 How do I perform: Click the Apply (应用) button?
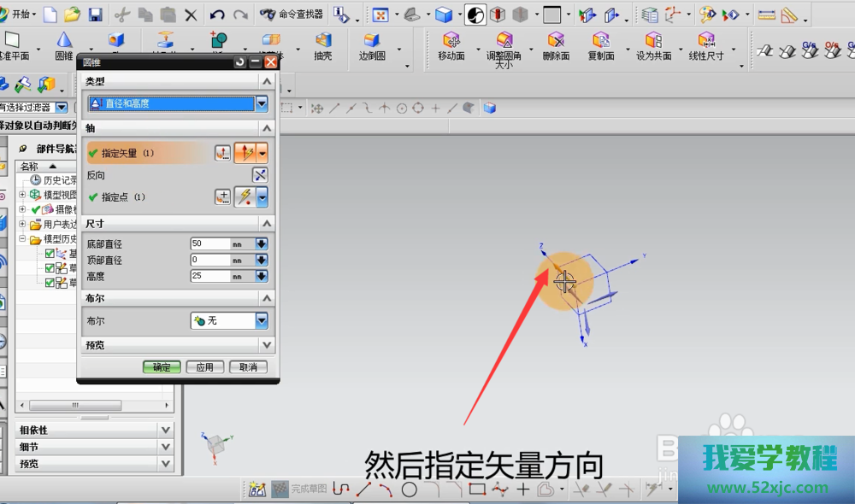coord(204,367)
